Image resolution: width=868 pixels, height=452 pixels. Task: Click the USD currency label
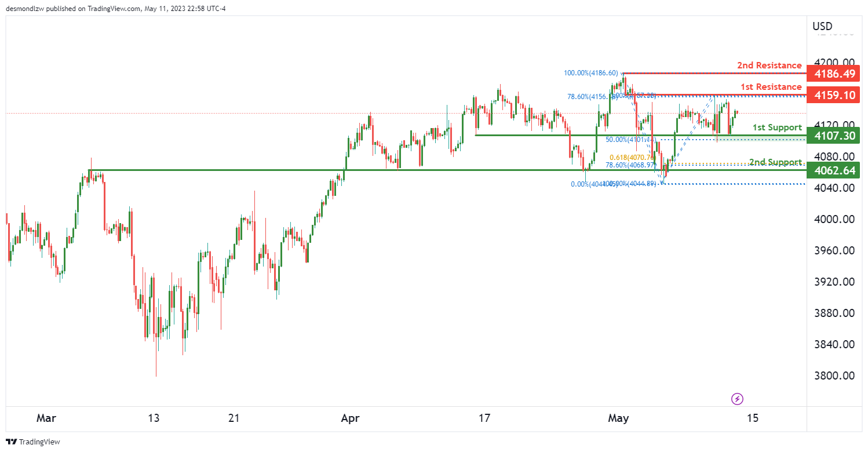[x=822, y=26]
